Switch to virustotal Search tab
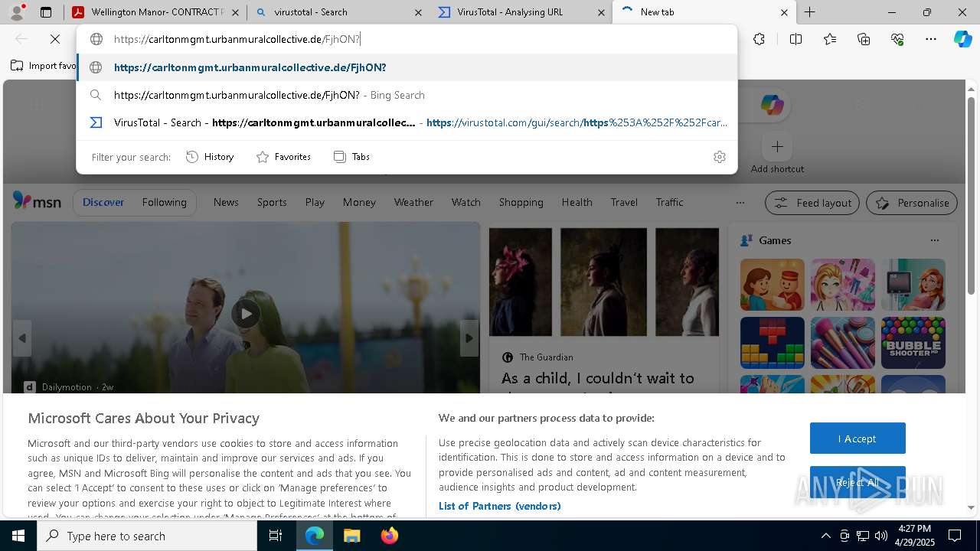Image resolution: width=980 pixels, height=551 pixels. (338, 12)
